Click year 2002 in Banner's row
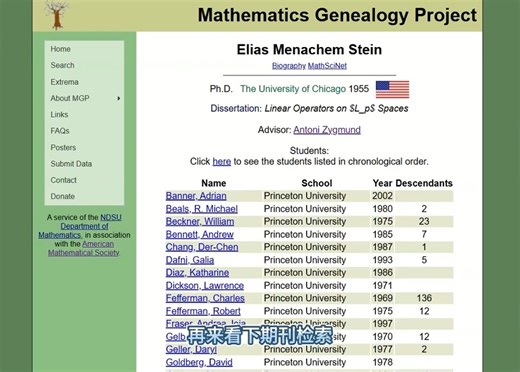The width and height of the screenshot is (520, 372). tap(383, 196)
